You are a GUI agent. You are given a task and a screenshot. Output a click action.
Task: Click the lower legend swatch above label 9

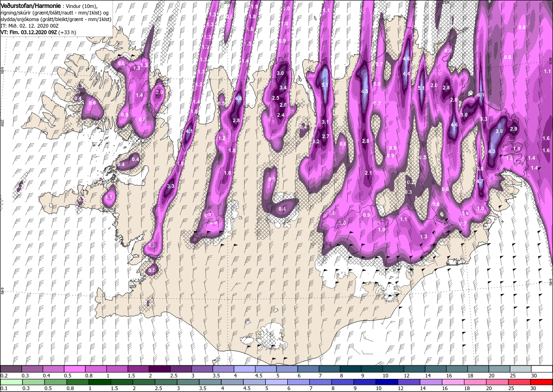[364, 383]
